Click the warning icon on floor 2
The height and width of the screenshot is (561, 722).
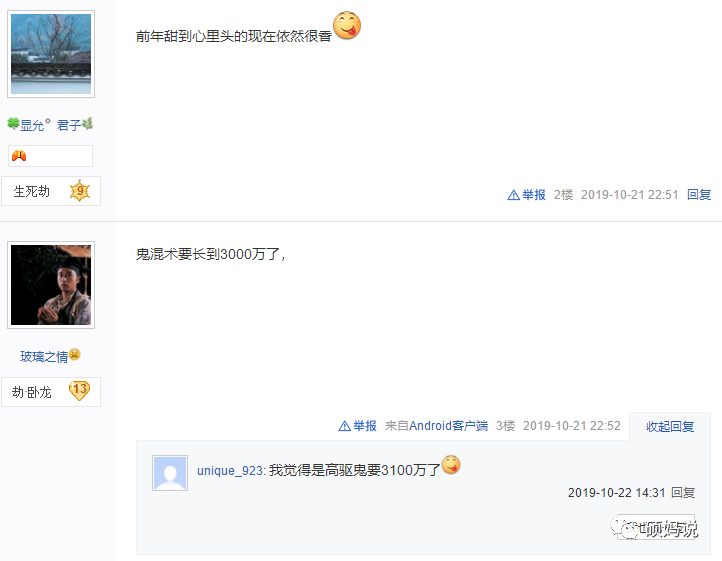click(x=513, y=195)
